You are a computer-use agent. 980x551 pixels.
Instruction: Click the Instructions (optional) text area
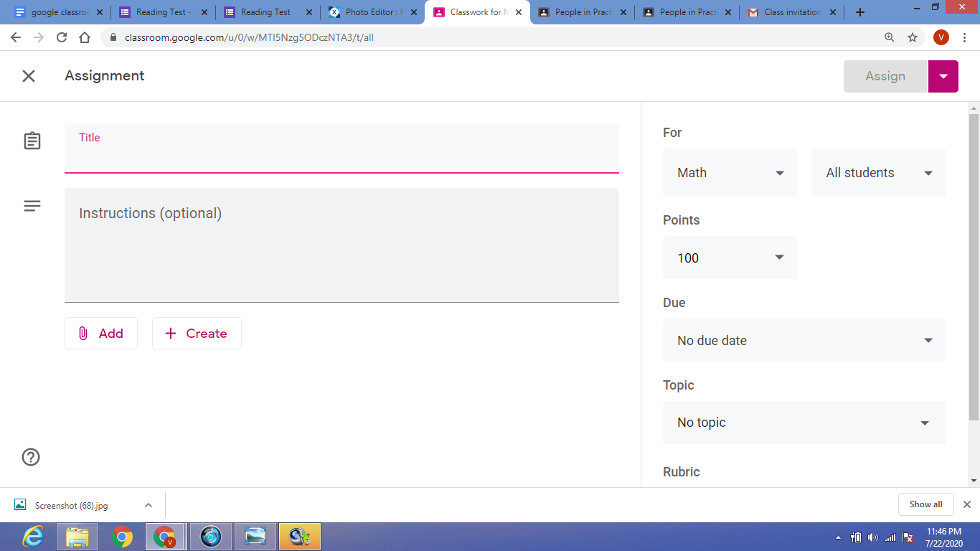(x=341, y=245)
